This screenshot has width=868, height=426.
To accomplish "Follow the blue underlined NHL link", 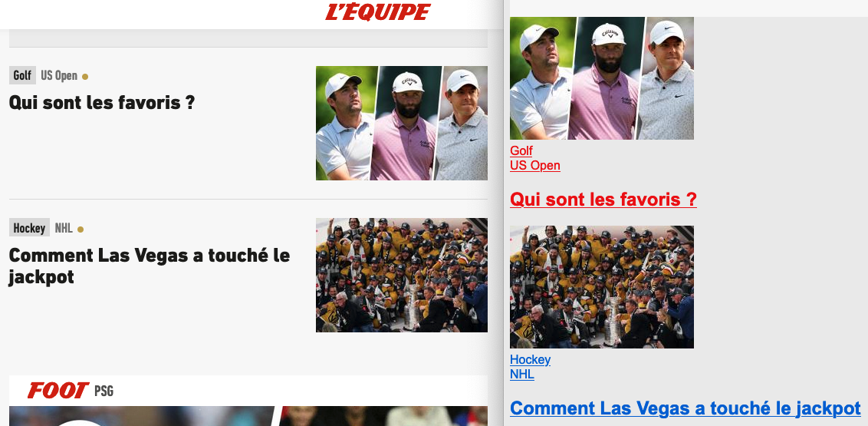I will (x=522, y=374).
